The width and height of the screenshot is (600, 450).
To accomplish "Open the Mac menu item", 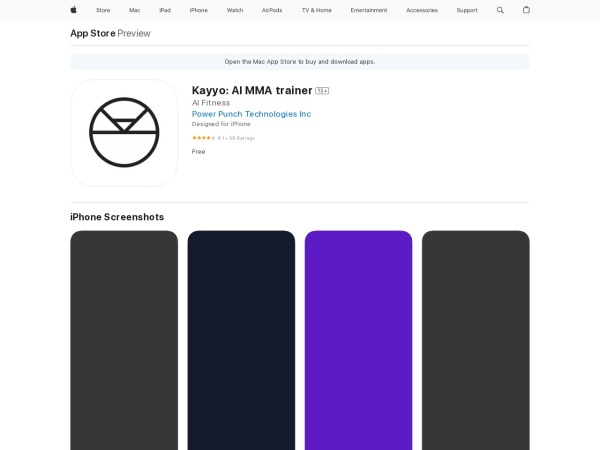I will (x=134, y=10).
